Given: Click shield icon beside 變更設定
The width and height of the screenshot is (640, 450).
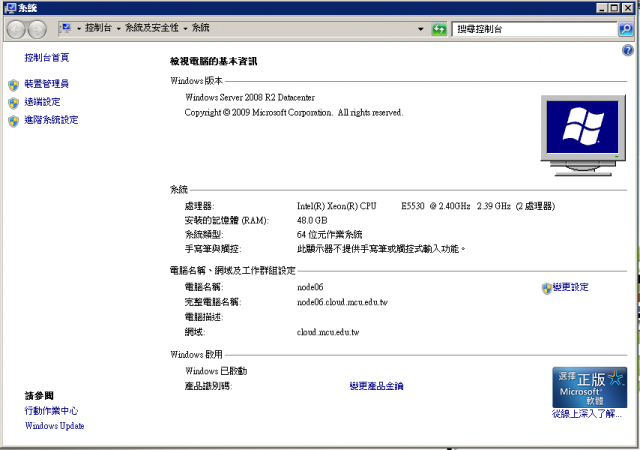Looking at the screenshot, I should (x=547, y=288).
